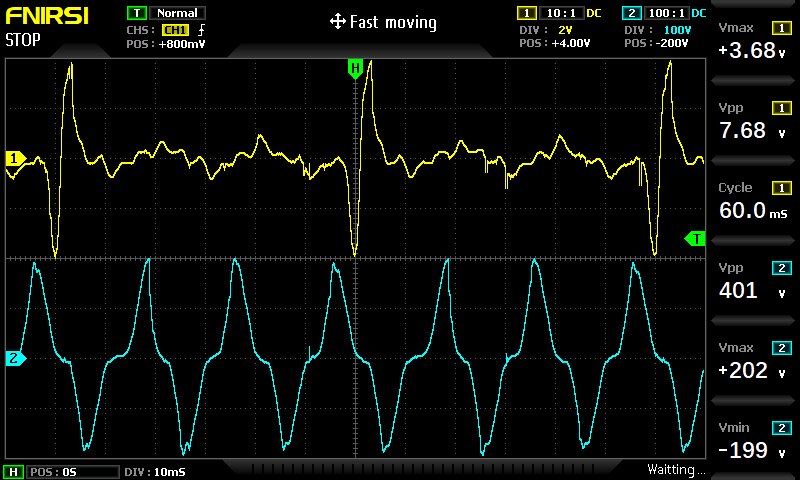Open the channel 1 10:1 probe ratio
Image resolution: width=800 pixels, height=480 pixels.
(556, 13)
